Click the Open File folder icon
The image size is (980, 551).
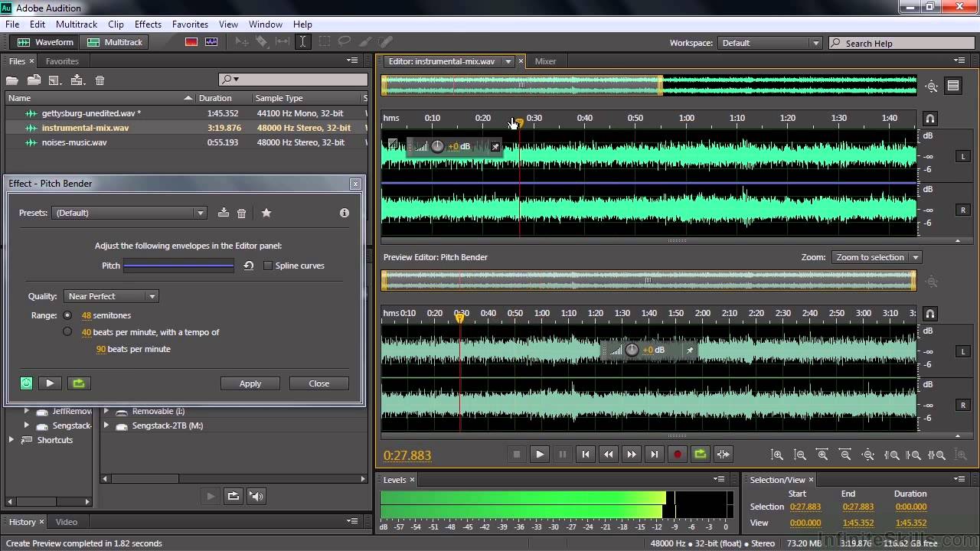coord(12,80)
